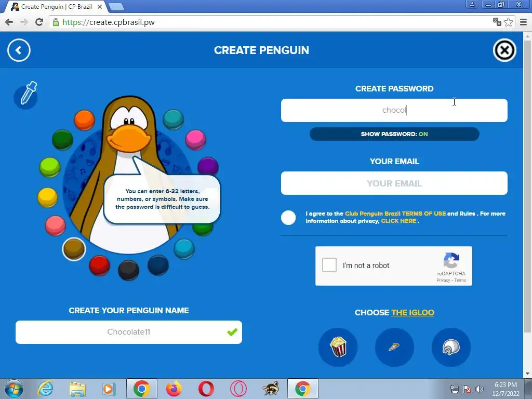532x399 pixels.
Task: Click the network tray icon
Action: click(x=454, y=389)
